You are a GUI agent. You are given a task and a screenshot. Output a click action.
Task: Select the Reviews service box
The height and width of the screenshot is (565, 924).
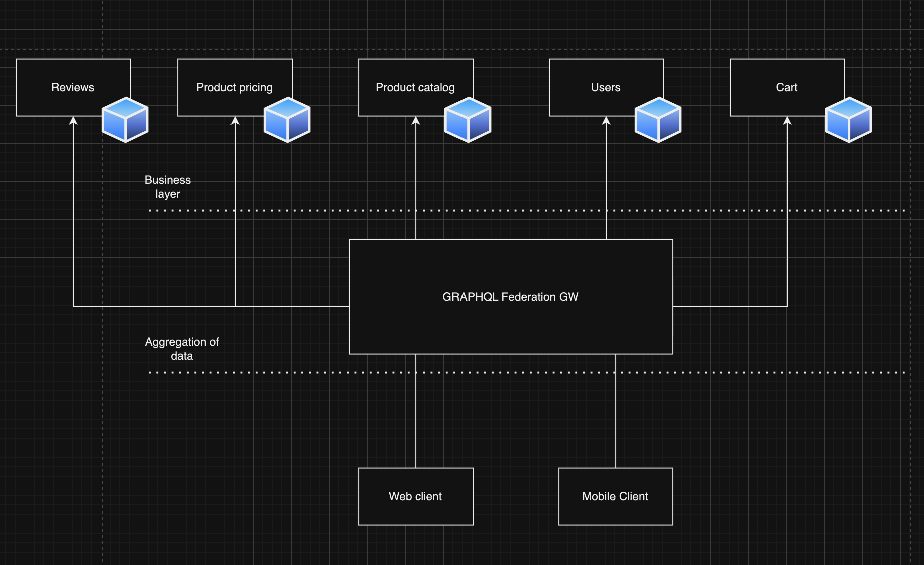pos(73,88)
